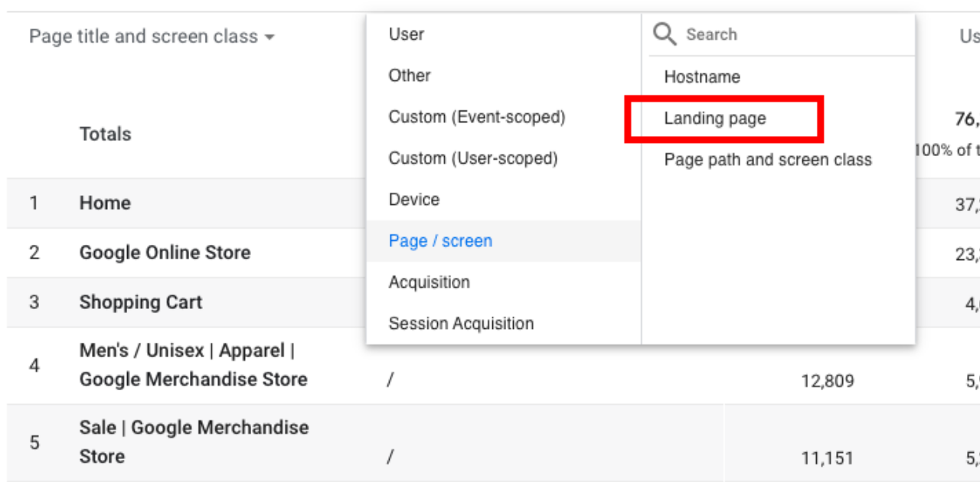
Task: Select the Shopping Cart row
Action: (x=141, y=302)
